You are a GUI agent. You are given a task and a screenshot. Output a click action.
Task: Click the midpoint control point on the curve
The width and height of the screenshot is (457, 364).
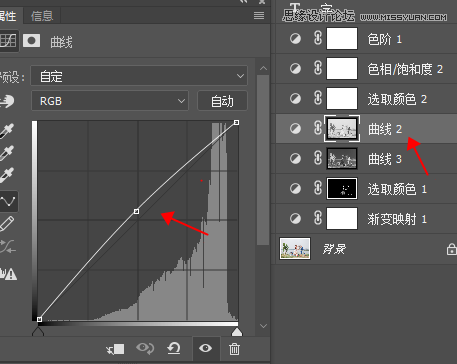(136, 211)
